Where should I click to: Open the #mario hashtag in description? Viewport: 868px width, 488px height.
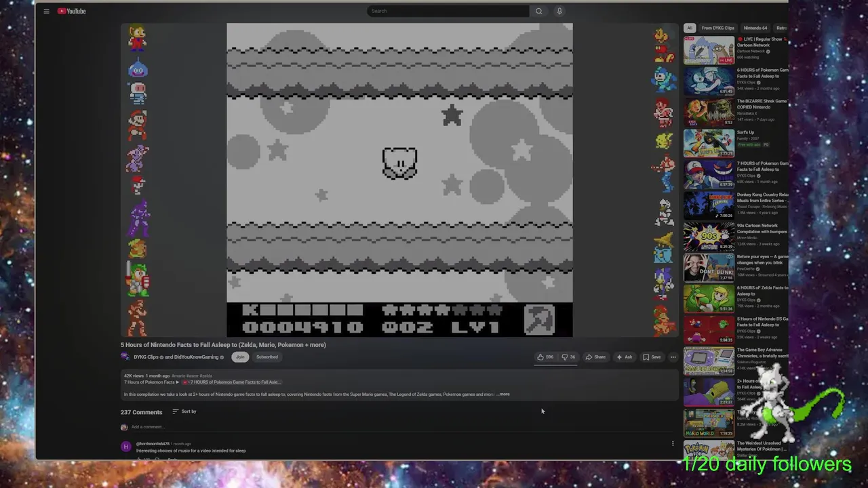tap(178, 375)
